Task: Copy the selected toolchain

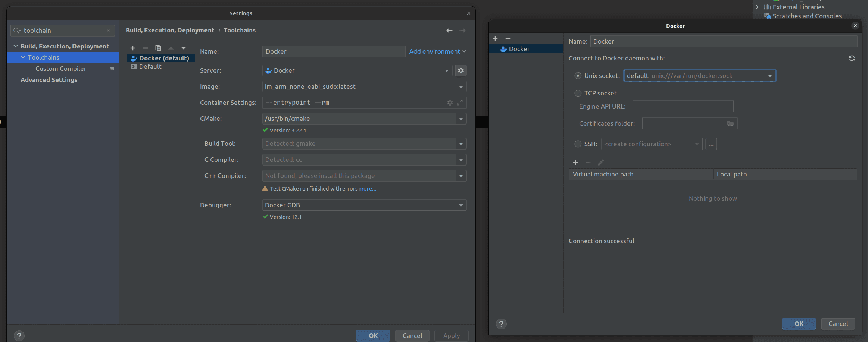Action: [x=158, y=48]
